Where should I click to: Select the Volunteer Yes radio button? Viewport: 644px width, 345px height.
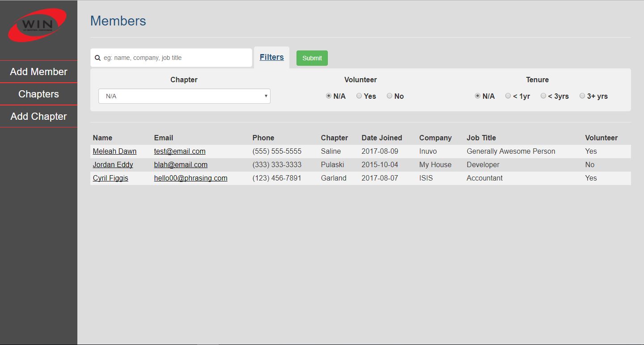coord(359,96)
